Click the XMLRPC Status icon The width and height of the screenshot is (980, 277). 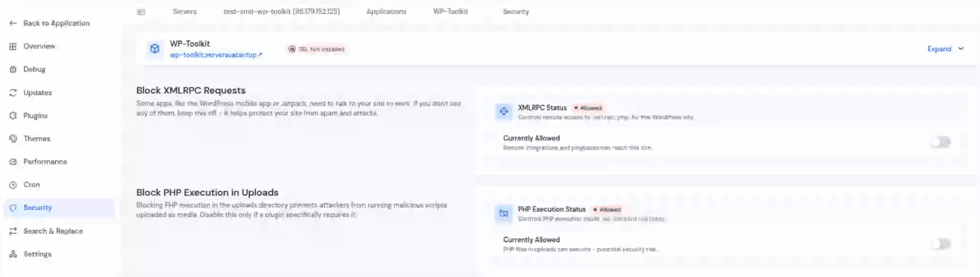click(x=504, y=111)
